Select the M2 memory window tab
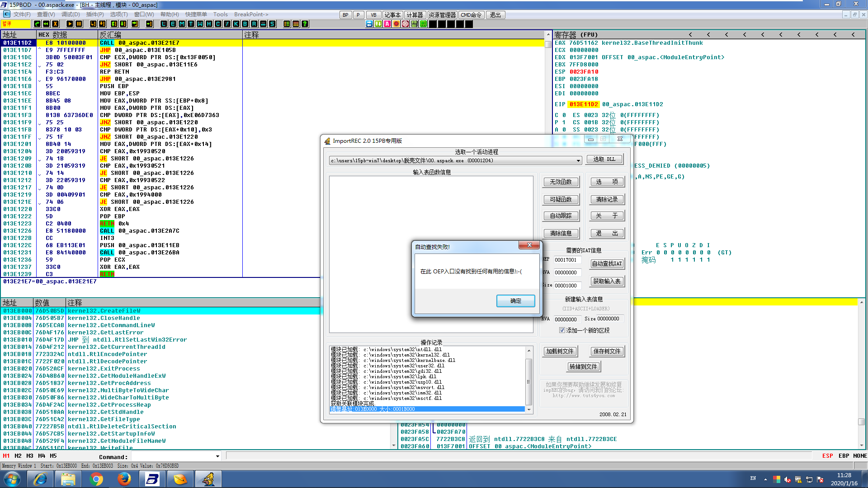 (18, 456)
